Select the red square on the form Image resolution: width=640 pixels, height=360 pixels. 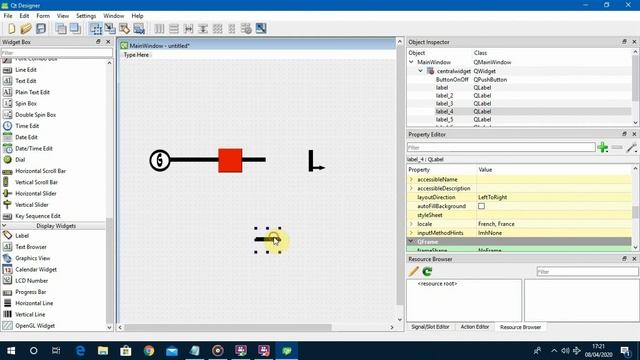230,160
